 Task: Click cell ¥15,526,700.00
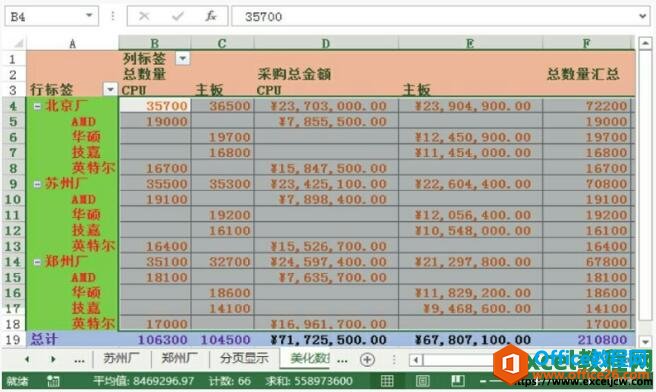326,246
